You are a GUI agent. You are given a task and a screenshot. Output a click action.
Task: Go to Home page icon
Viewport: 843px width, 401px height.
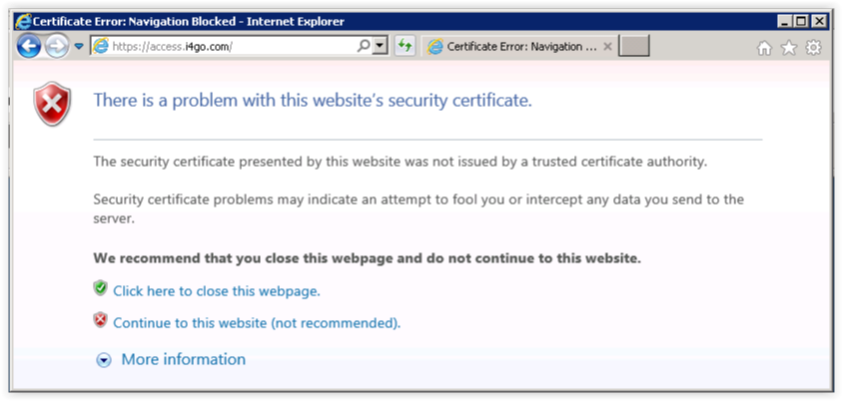tap(763, 48)
